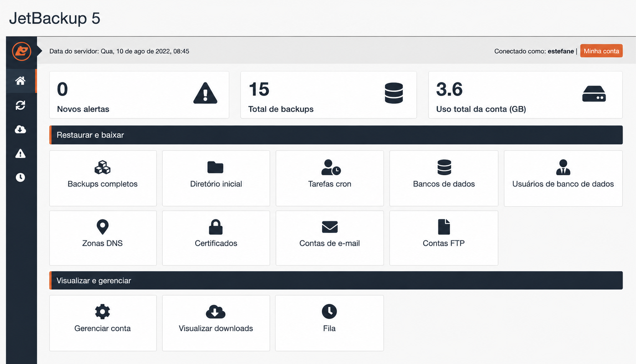Click the Contas FTP file icon
The width and height of the screenshot is (636, 364).
[444, 227]
